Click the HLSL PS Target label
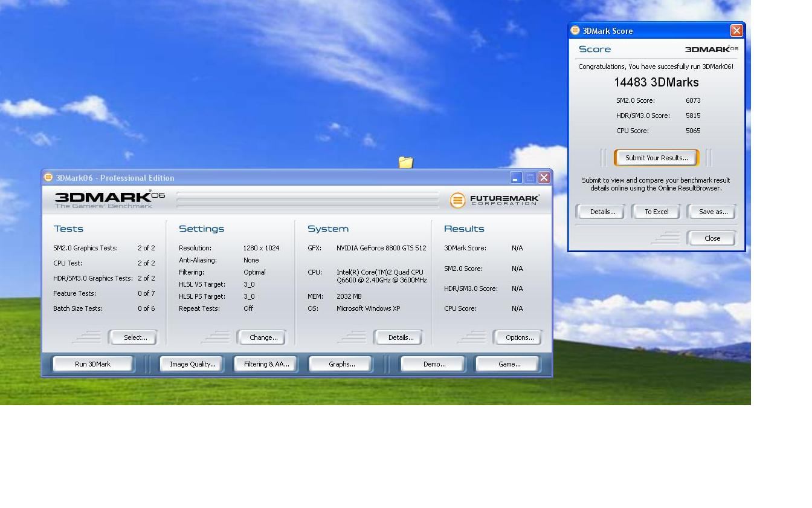The height and width of the screenshot is (508, 812). coord(202,296)
